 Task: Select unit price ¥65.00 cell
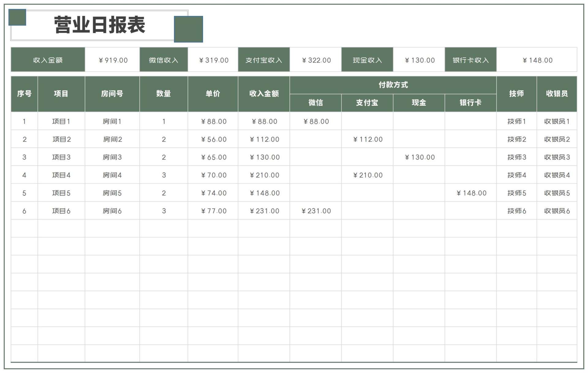pyautogui.click(x=213, y=157)
